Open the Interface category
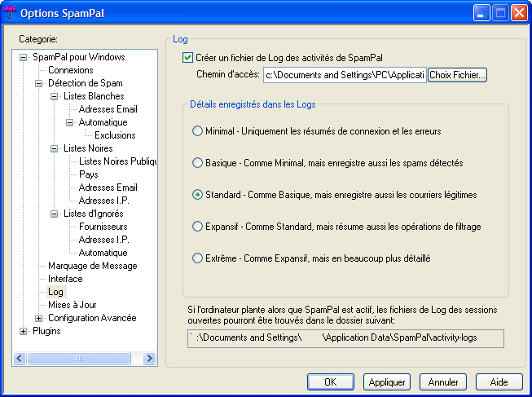 click(65, 279)
